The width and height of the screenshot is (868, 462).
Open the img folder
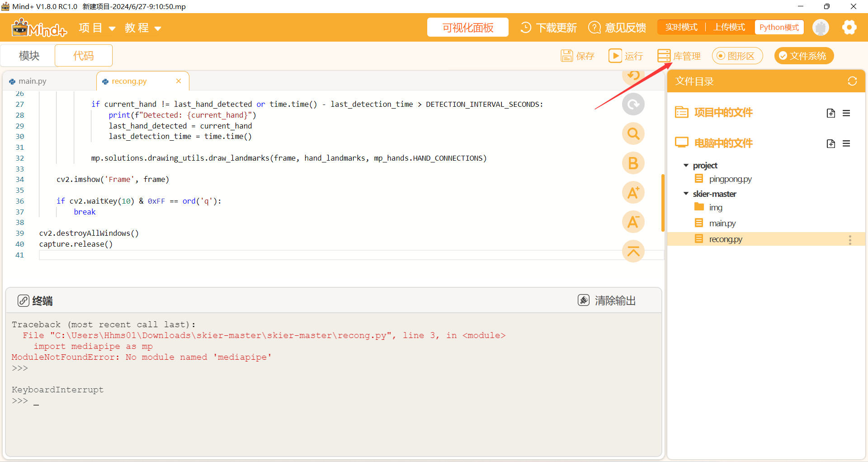tap(716, 208)
